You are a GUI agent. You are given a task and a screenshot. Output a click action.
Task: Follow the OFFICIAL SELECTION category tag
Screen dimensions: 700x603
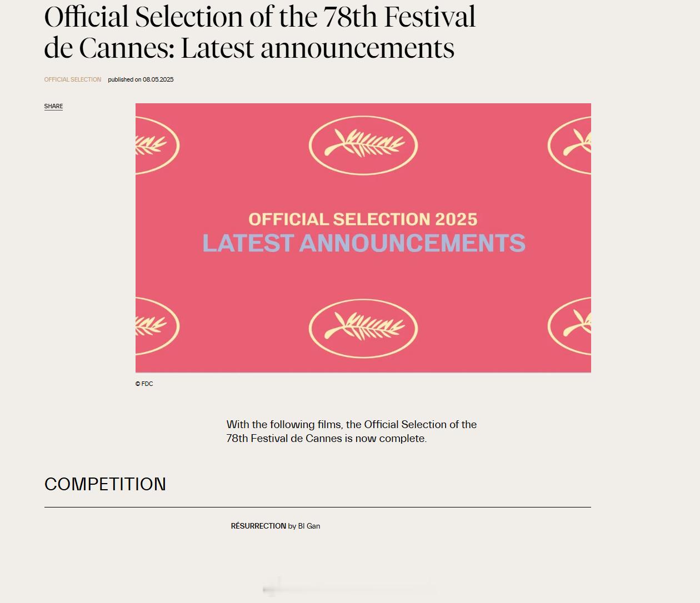(73, 79)
